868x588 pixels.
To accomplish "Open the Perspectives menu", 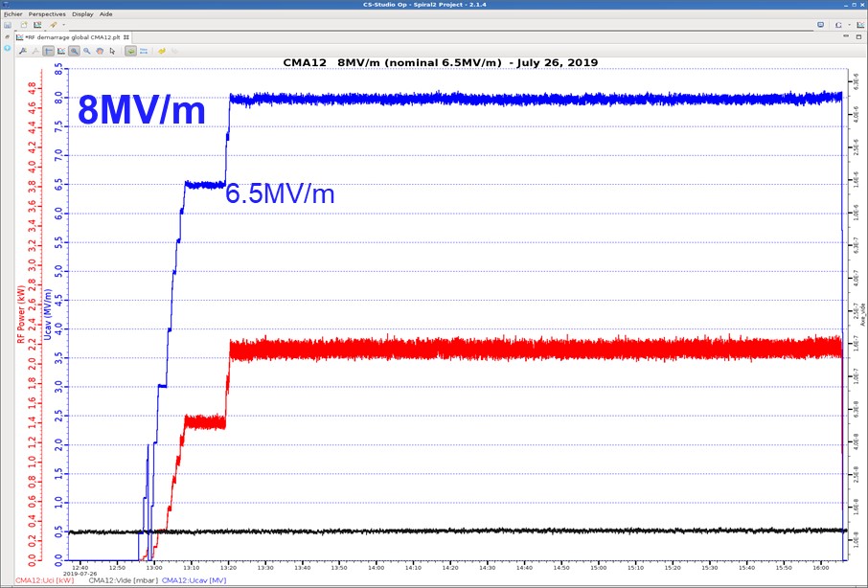I will point(47,13).
